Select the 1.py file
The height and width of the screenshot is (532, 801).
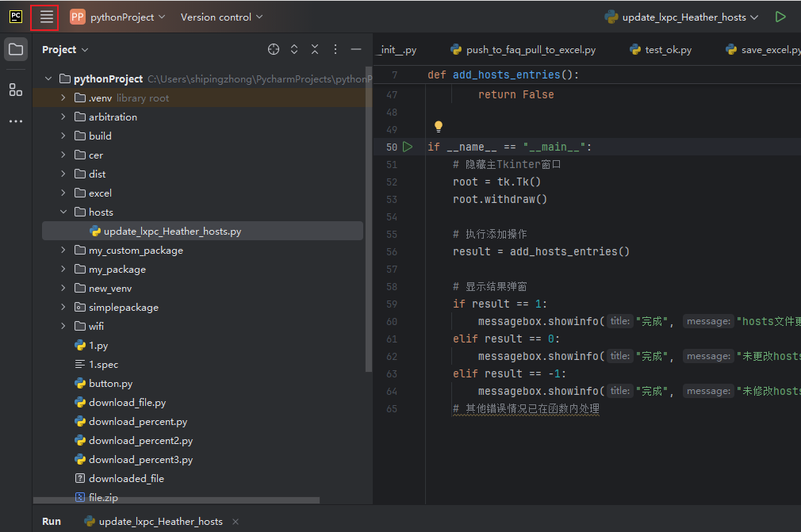tap(91, 346)
